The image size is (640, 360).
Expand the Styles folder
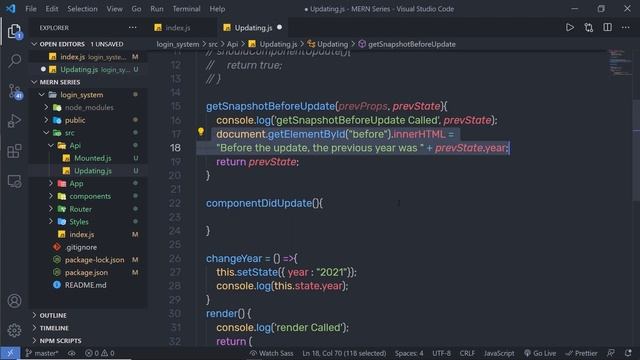coord(51,222)
